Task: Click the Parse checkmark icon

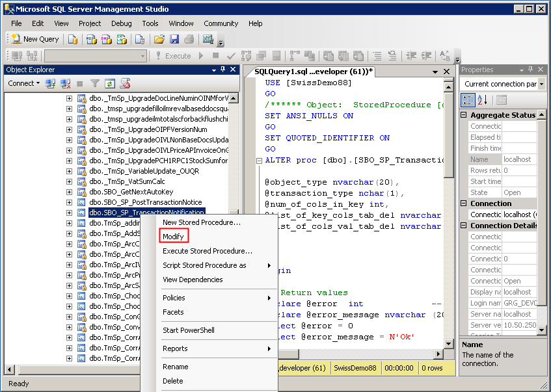Action: (231, 56)
